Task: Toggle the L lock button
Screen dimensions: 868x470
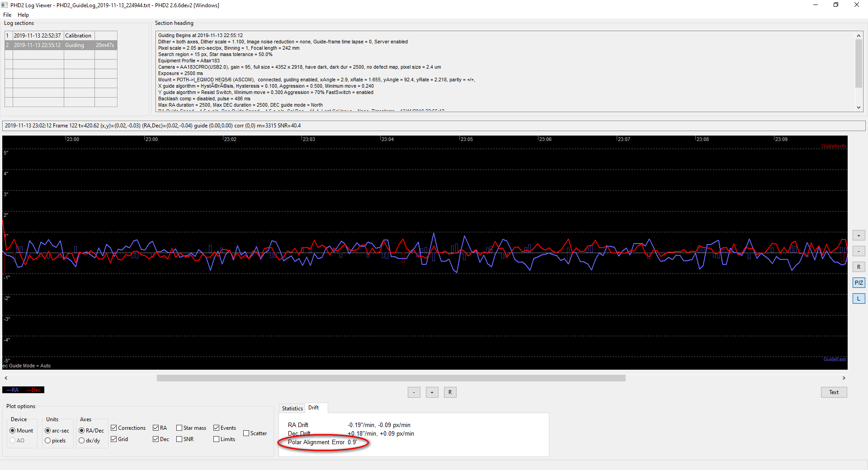Action: (x=859, y=299)
